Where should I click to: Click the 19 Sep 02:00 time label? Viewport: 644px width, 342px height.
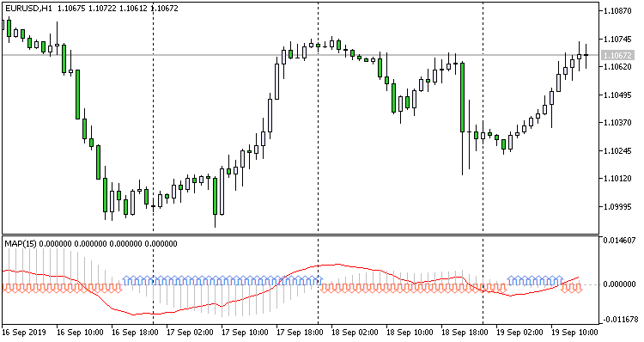[x=520, y=333]
